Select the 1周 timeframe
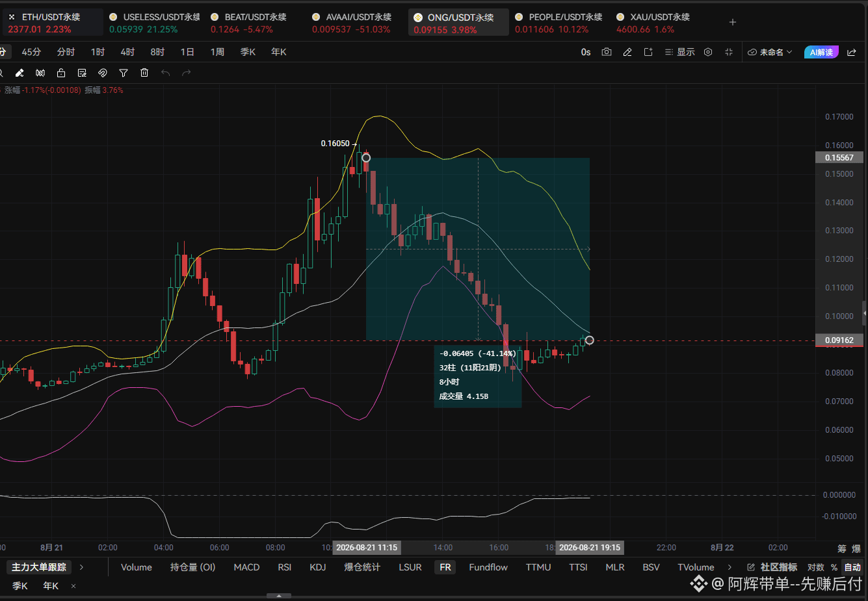Image resolution: width=868 pixels, height=601 pixels. pyautogui.click(x=217, y=52)
